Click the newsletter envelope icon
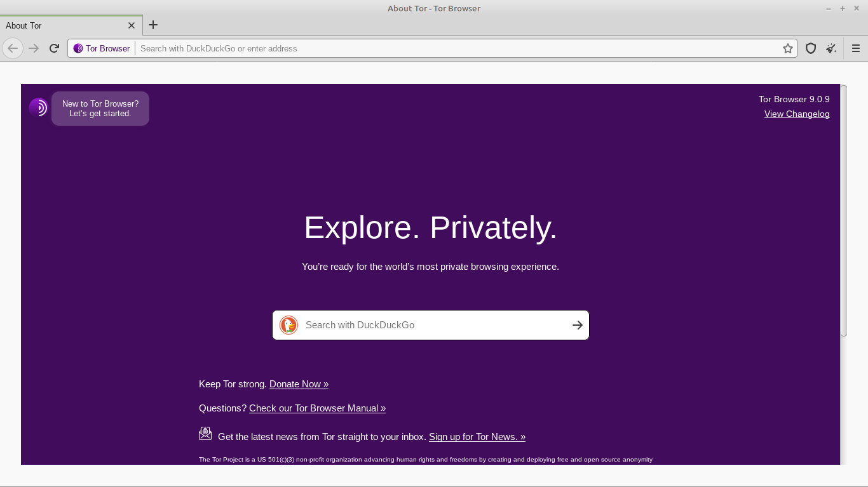Viewport: 868px width, 487px height. click(205, 434)
